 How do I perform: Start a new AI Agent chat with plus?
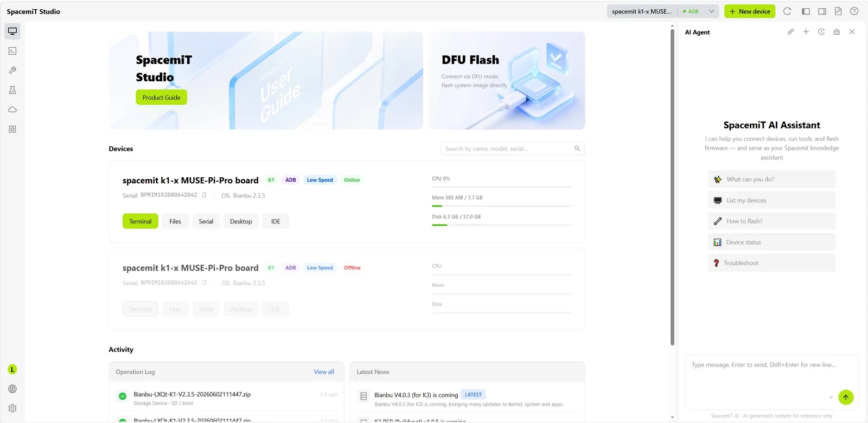[806, 32]
